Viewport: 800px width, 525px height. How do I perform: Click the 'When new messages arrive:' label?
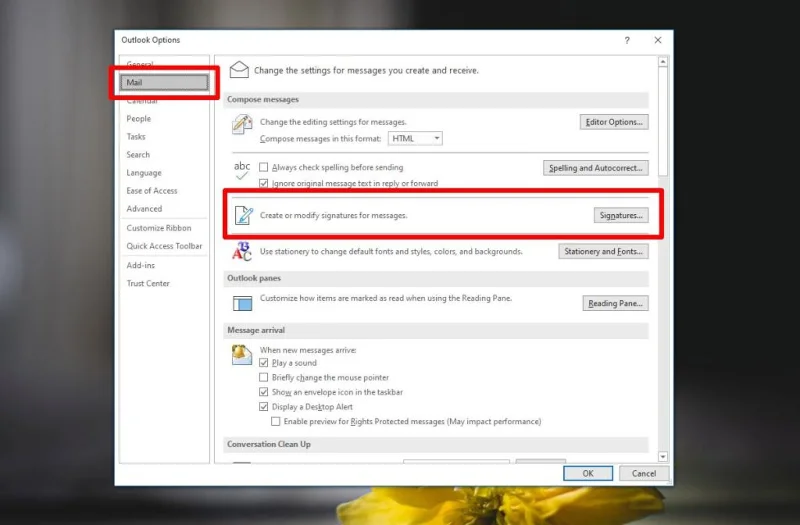308,350
